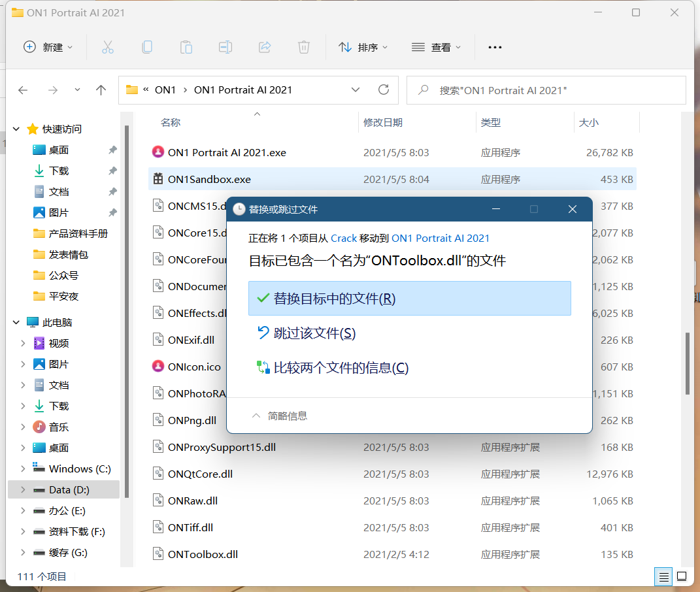The width and height of the screenshot is (700, 592).
Task: Choose 替换目标中的文件(R) option
Action: (409, 298)
